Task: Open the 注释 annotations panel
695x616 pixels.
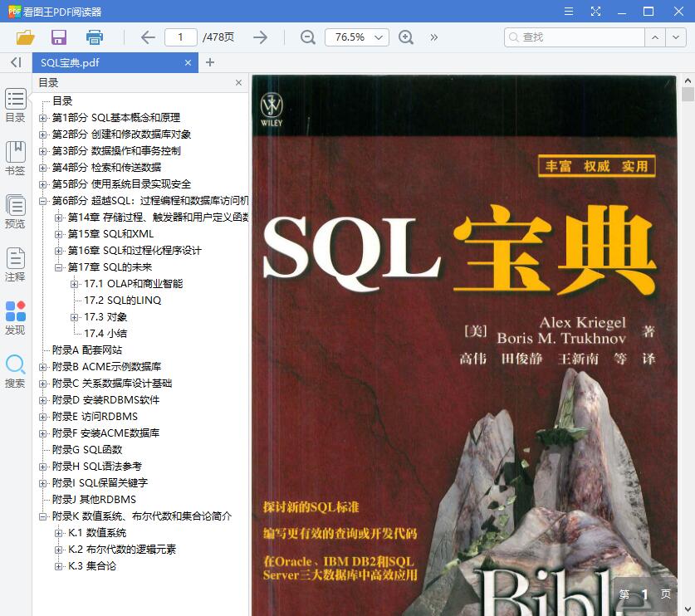Action: pos(15,265)
